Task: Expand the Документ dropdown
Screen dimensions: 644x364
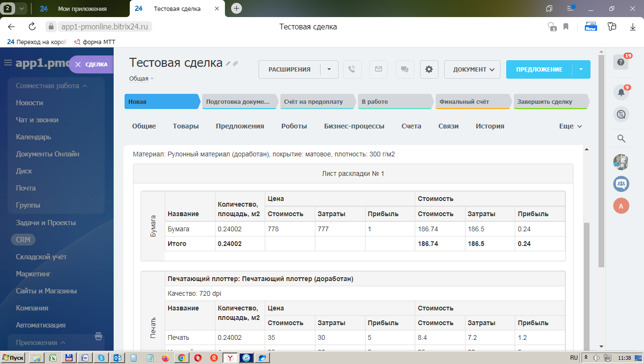Action: pyautogui.click(x=472, y=69)
